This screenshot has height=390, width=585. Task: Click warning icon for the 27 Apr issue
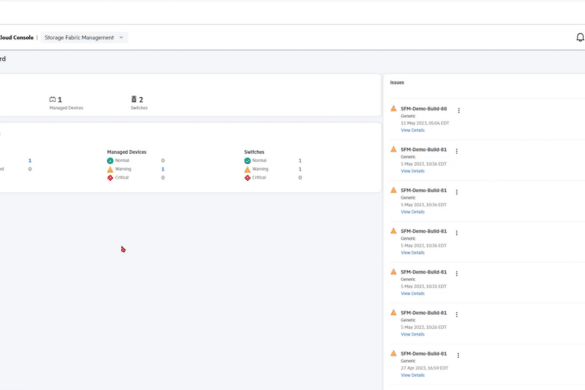(393, 353)
